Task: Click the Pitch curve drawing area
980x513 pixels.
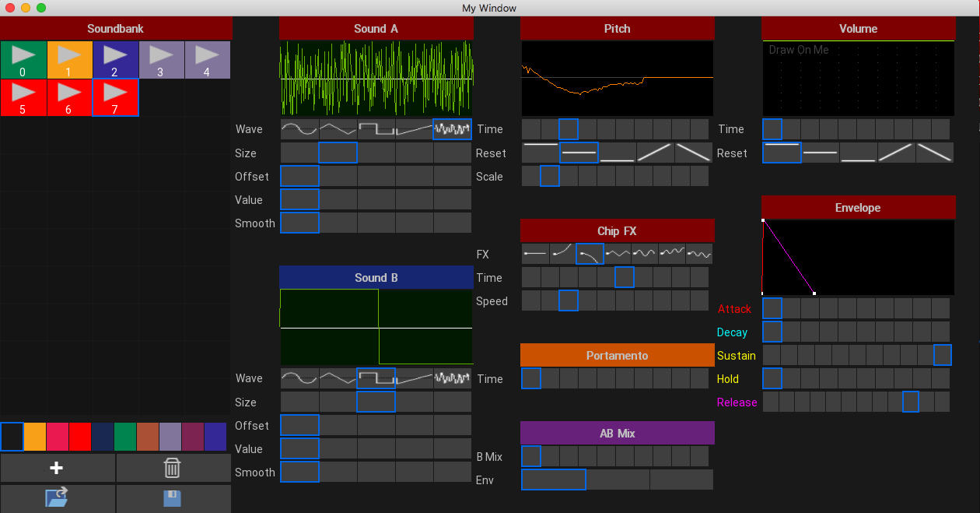Action: point(617,78)
